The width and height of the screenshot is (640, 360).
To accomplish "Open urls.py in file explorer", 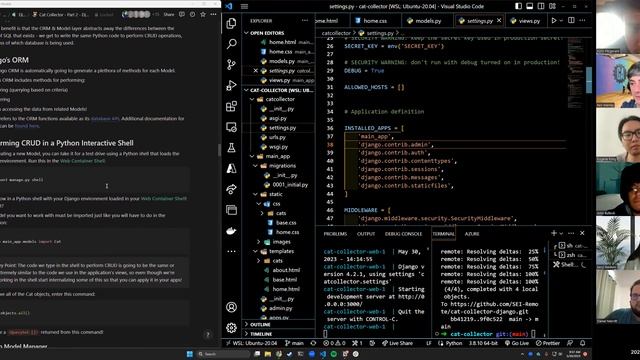I will click(278, 137).
